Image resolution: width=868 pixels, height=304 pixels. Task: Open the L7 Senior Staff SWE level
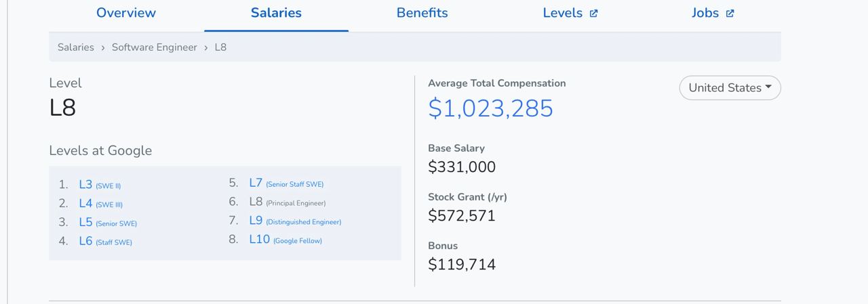click(x=286, y=183)
